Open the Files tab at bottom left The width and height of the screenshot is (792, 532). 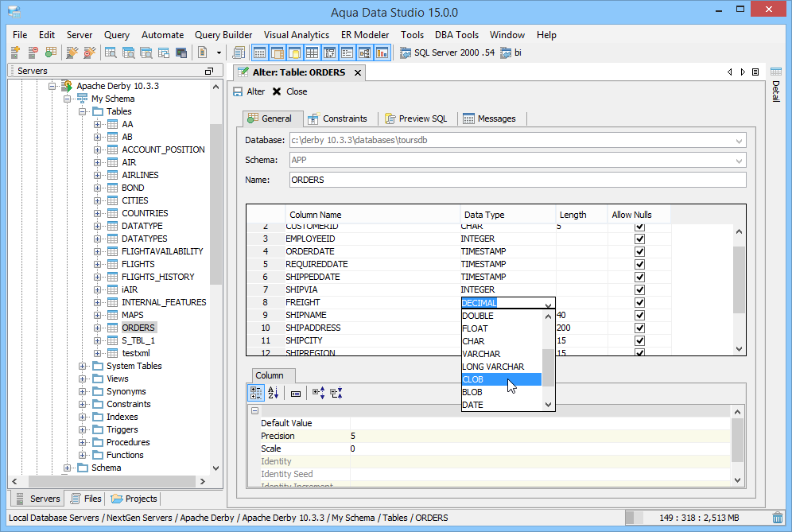point(87,499)
